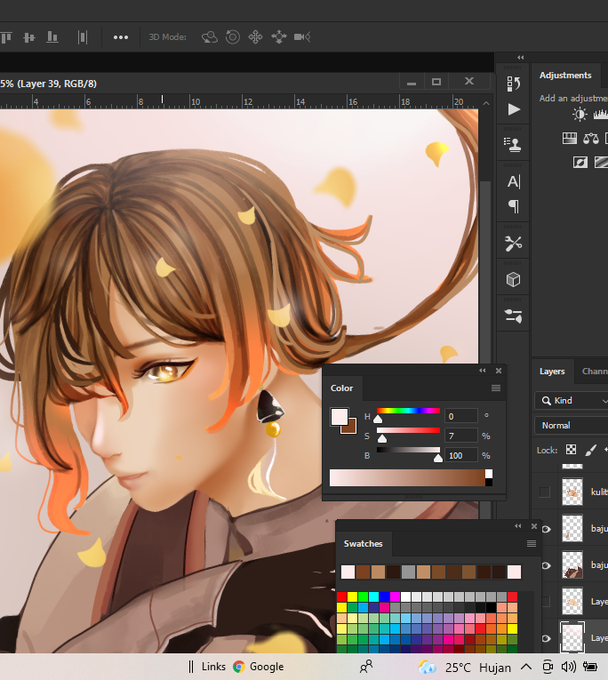The width and height of the screenshot is (608, 680).
Task: Click the distribute spacing icon
Action: click(x=82, y=37)
